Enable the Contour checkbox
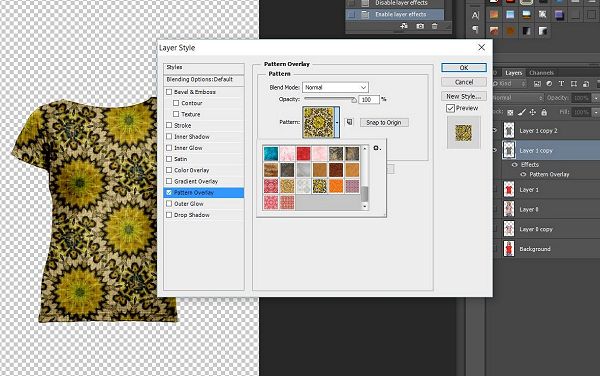The width and height of the screenshot is (600, 376). coord(176,103)
